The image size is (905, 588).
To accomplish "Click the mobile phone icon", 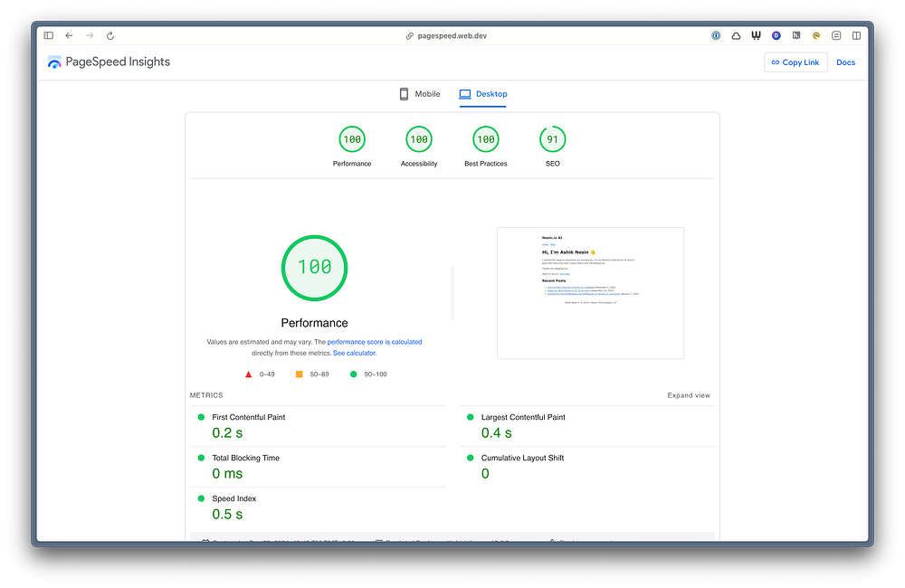I will 404,94.
